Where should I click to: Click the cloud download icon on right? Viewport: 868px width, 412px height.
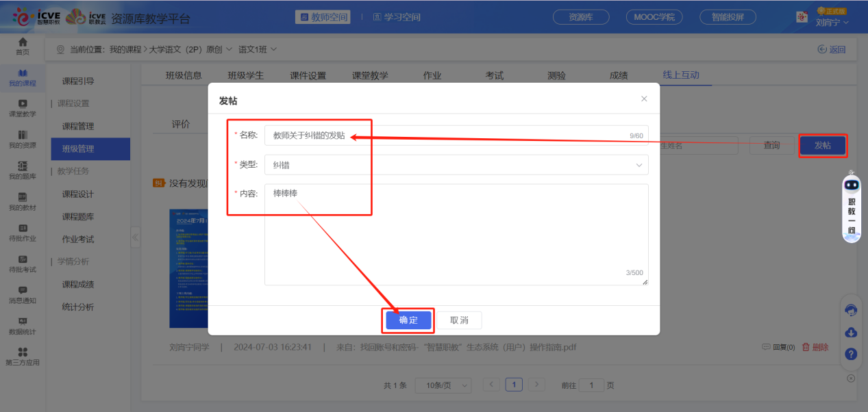coord(851,332)
